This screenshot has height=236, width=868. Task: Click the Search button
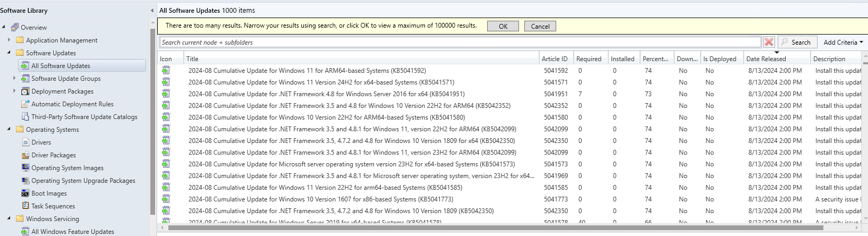[x=796, y=42]
